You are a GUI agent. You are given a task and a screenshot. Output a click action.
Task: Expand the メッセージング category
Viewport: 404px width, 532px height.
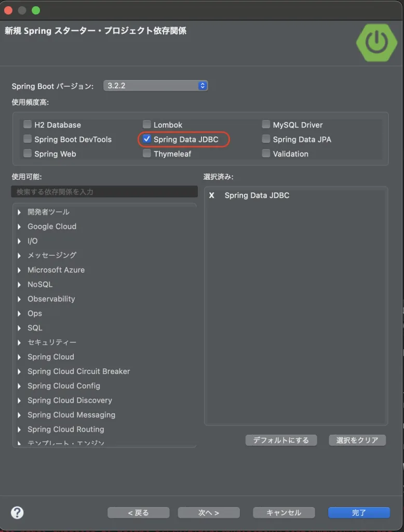tap(19, 256)
